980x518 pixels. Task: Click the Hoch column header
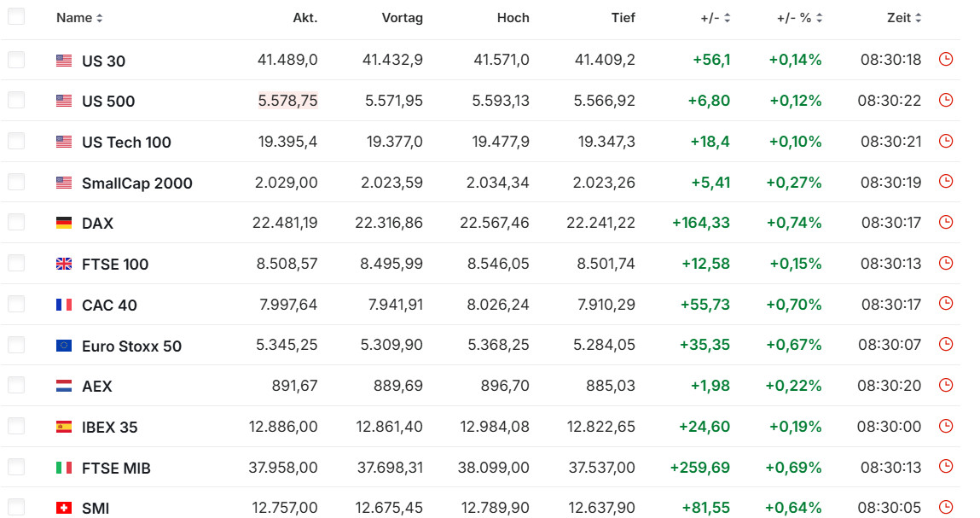513,18
